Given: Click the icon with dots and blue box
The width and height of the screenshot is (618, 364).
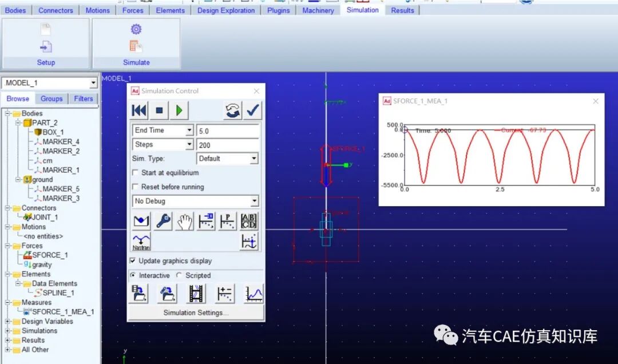Looking at the screenshot, I should click(206, 221).
